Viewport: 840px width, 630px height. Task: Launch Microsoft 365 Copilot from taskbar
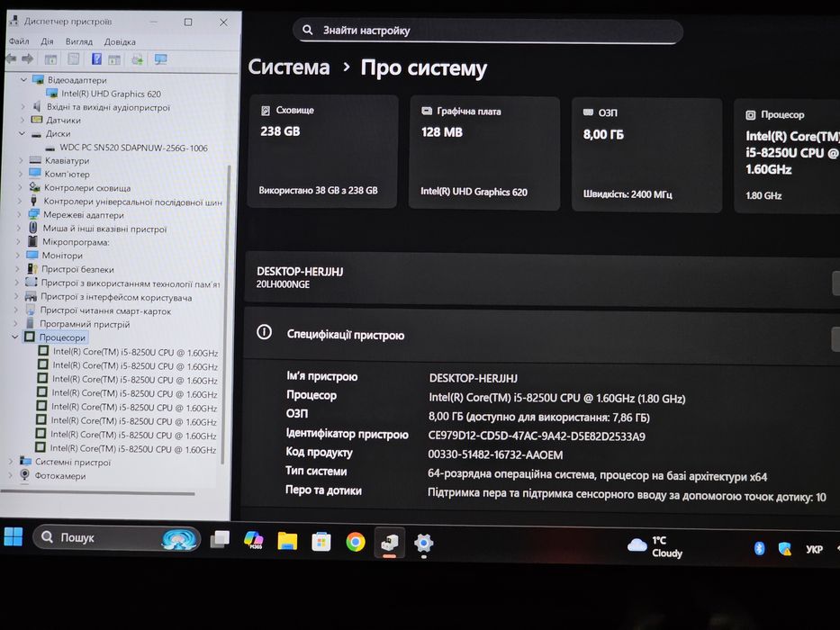click(253, 540)
